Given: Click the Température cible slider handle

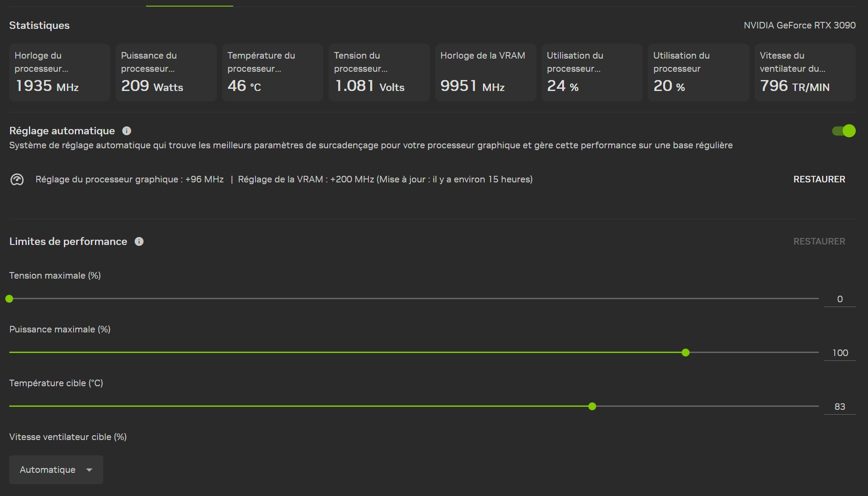Looking at the screenshot, I should (592, 406).
